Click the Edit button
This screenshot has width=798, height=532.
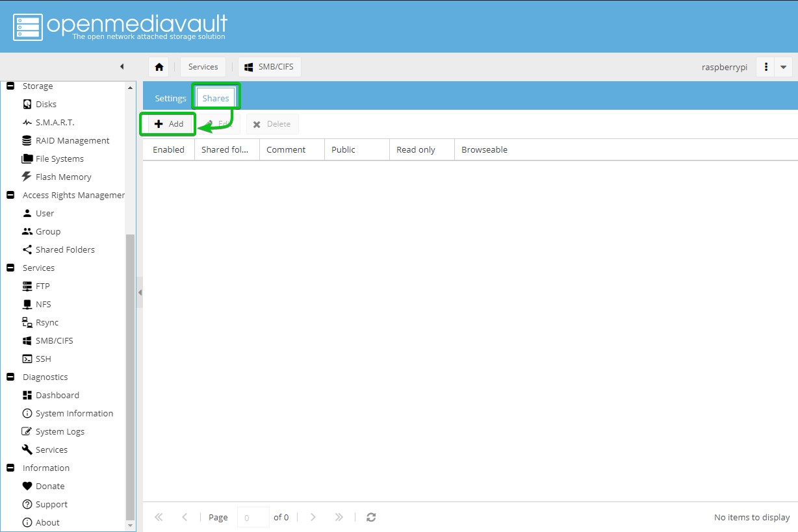218,124
